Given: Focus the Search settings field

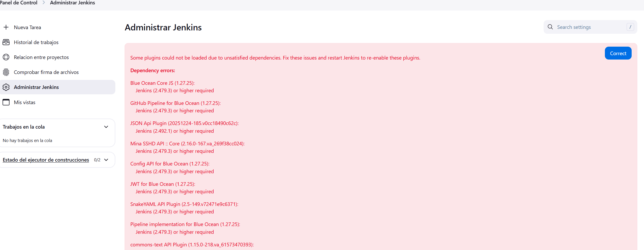Looking at the screenshot, I should pos(590,27).
